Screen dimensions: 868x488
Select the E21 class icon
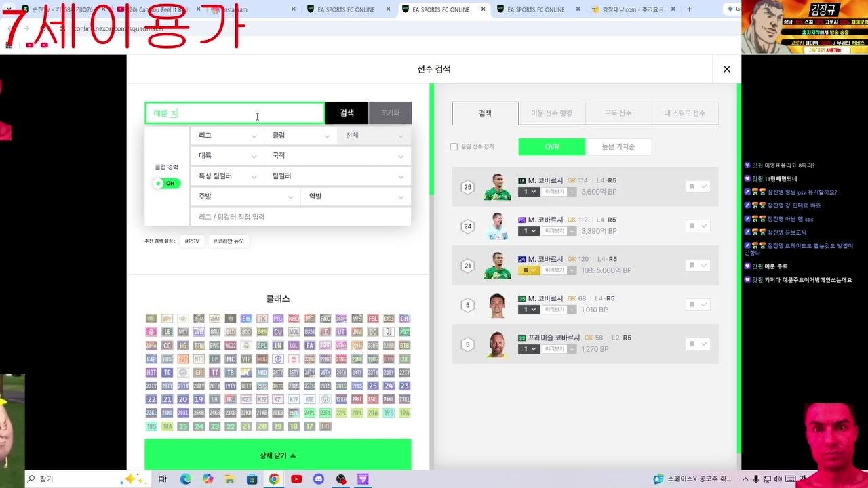click(x=183, y=359)
